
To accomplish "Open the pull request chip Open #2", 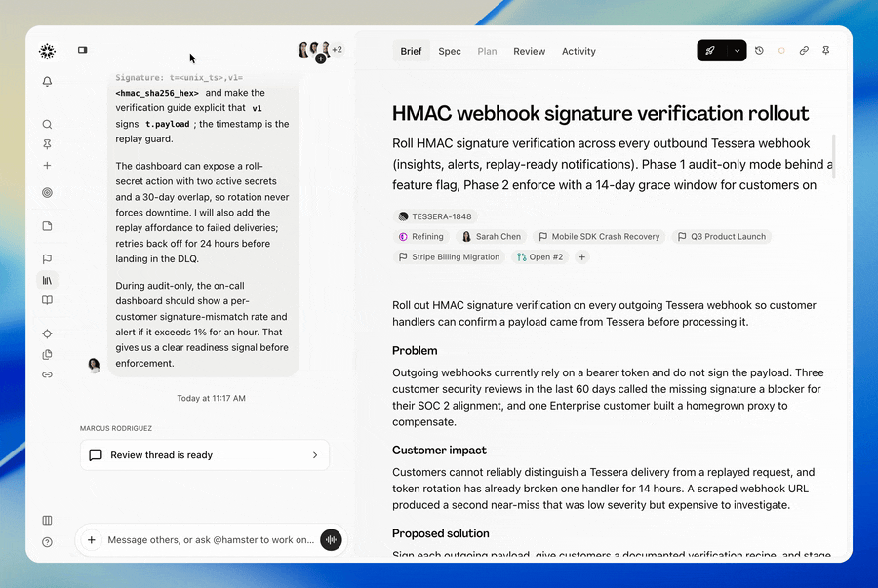I will pos(539,257).
